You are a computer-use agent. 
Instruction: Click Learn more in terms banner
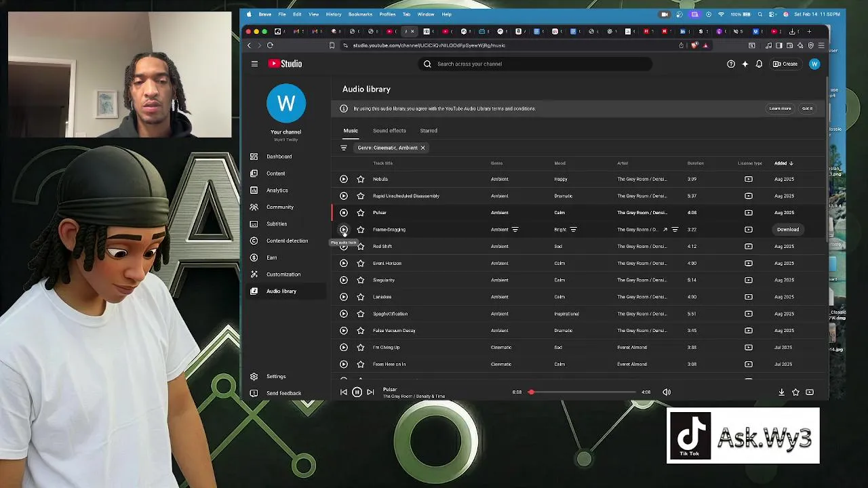(x=780, y=108)
